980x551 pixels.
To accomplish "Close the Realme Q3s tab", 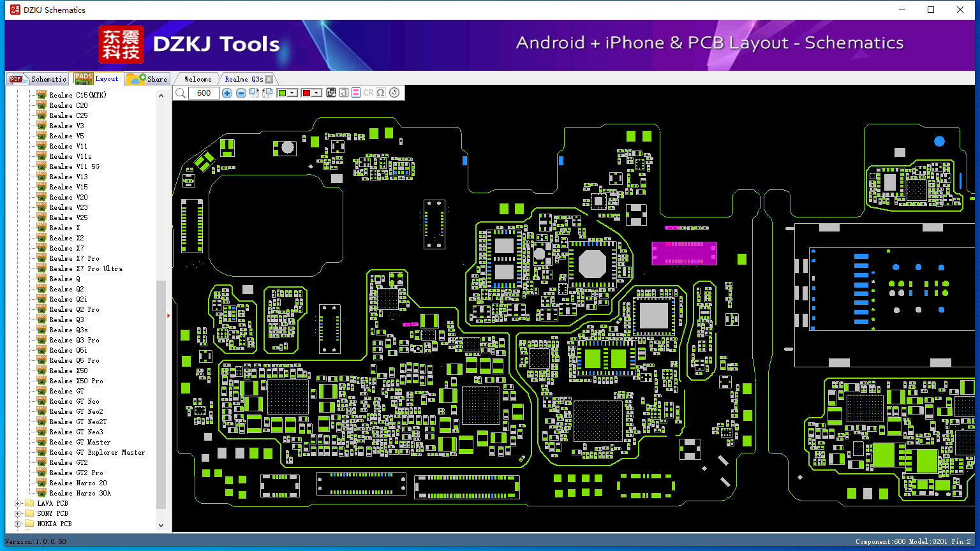I will pyautogui.click(x=269, y=79).
